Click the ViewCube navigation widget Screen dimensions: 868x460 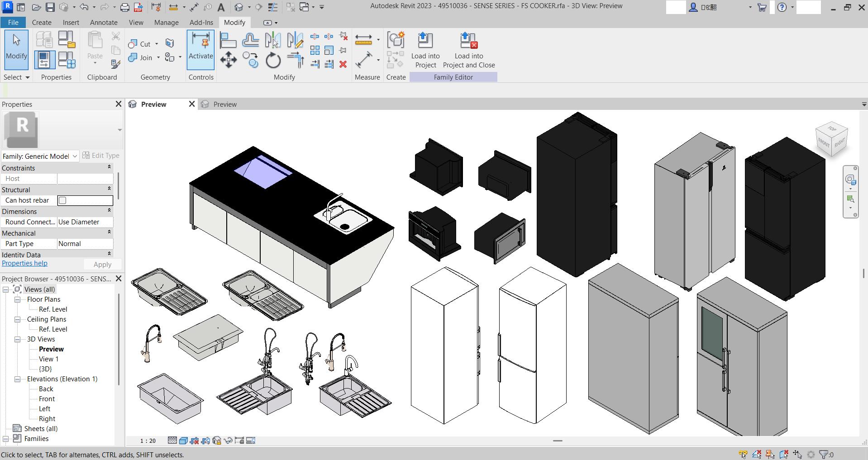(832, 139)
